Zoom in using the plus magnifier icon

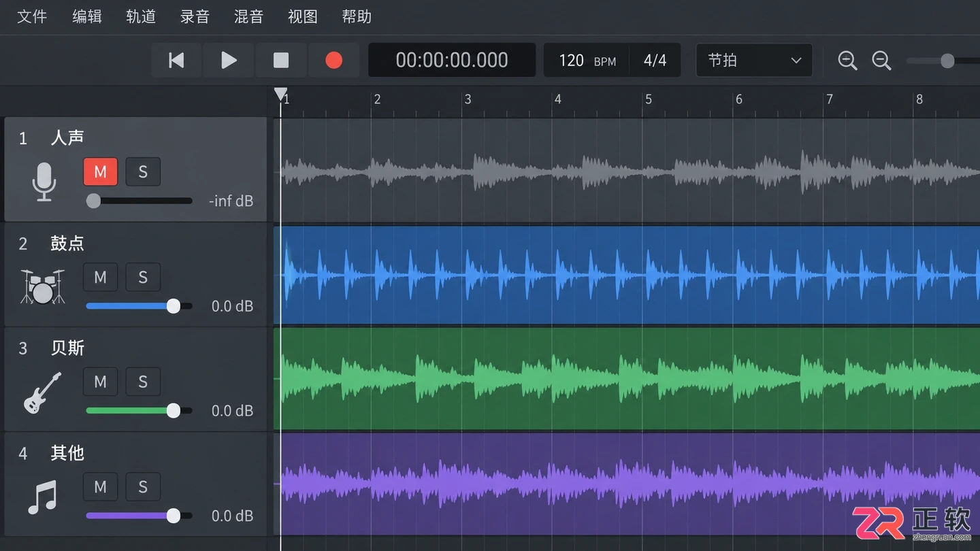coord(847,61)
